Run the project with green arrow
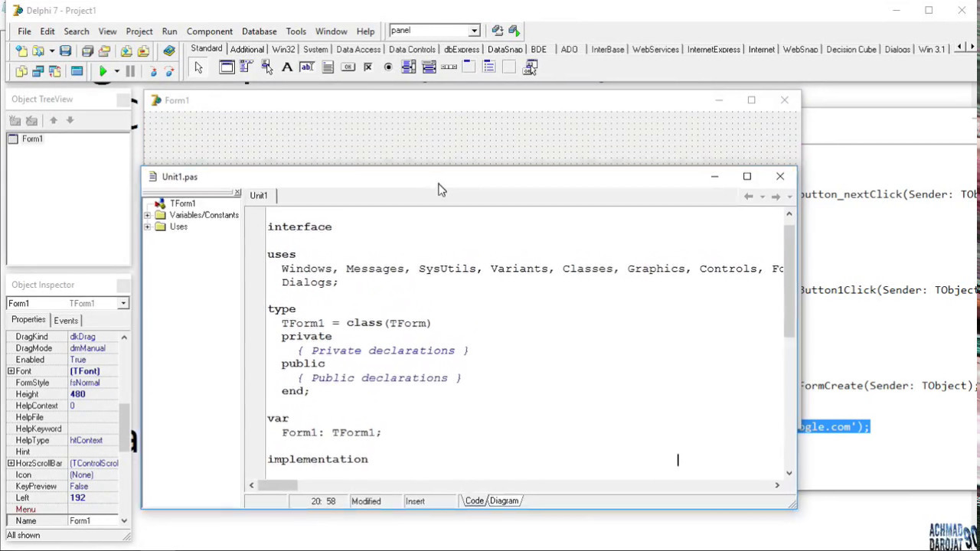This screenshot has height=551, width=980. coord(103,71)
